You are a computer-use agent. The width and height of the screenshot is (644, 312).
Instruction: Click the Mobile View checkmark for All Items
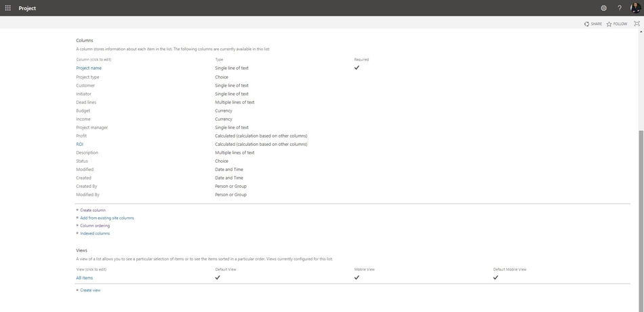coord(357,278)
